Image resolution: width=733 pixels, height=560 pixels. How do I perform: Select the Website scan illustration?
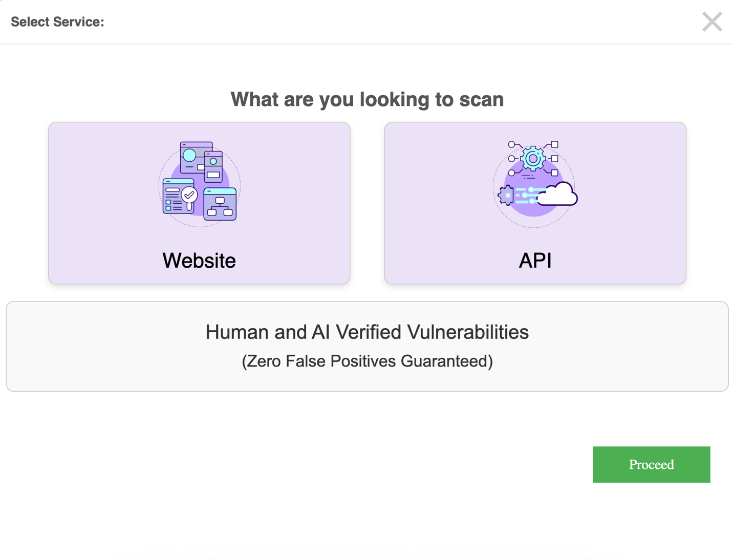(199, 182)
